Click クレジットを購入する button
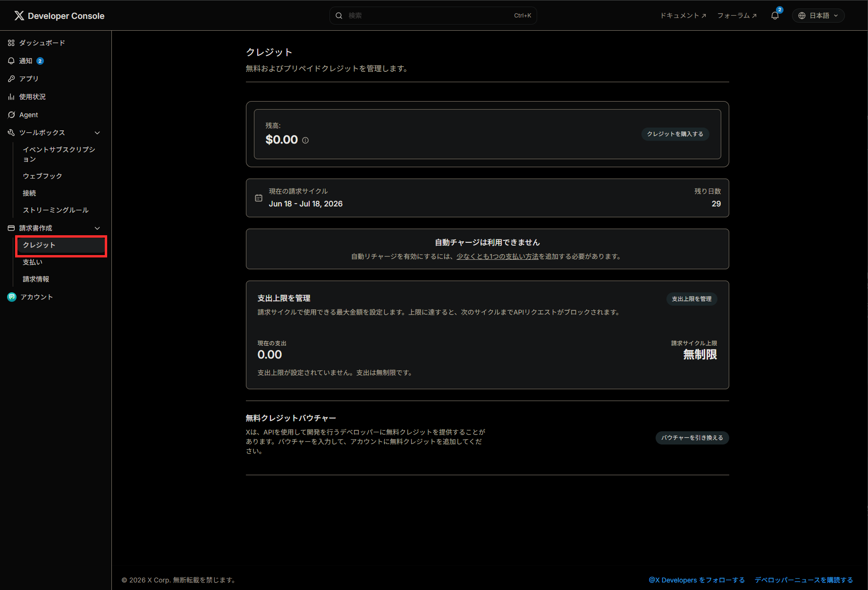Image resolution: width=868 pixels, height=590 pixels. (675, 134)
